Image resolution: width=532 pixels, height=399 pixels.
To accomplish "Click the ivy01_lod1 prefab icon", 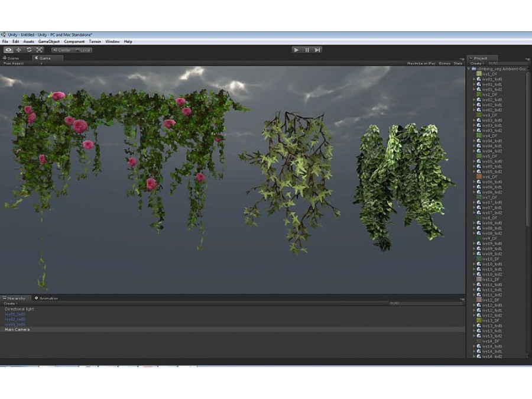I will coord(479,84).
